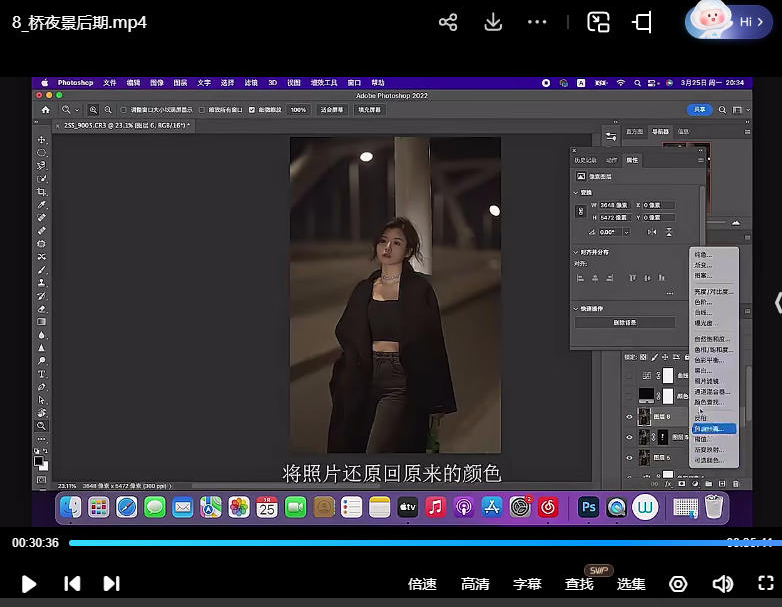Click the share icon in top bar
The width and height of the screenshot is (782, 607).
pos(448,22)
